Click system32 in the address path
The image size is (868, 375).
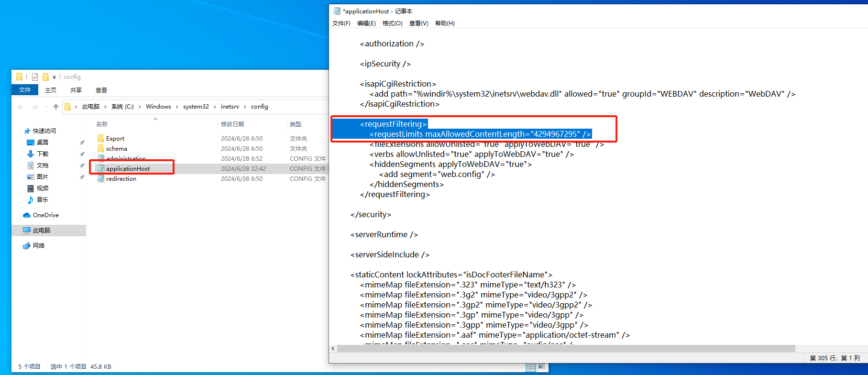point(196,107)
